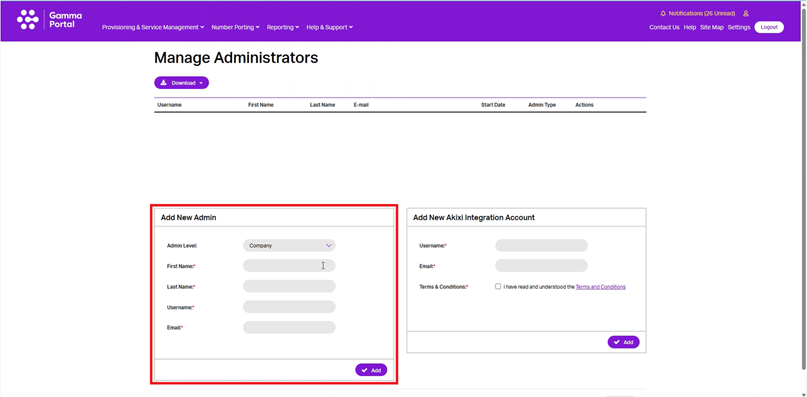Viewport: 807px width, 397px height.
Task: Sort by Start Date column header
Action: (493, 105)
